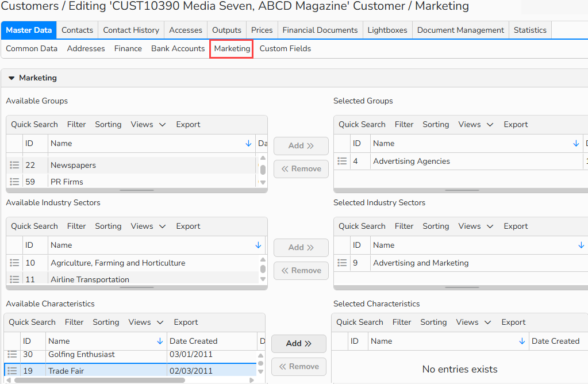Go to the Outputs tab
The height and width of the screenshot is (384, 588).
226,30
